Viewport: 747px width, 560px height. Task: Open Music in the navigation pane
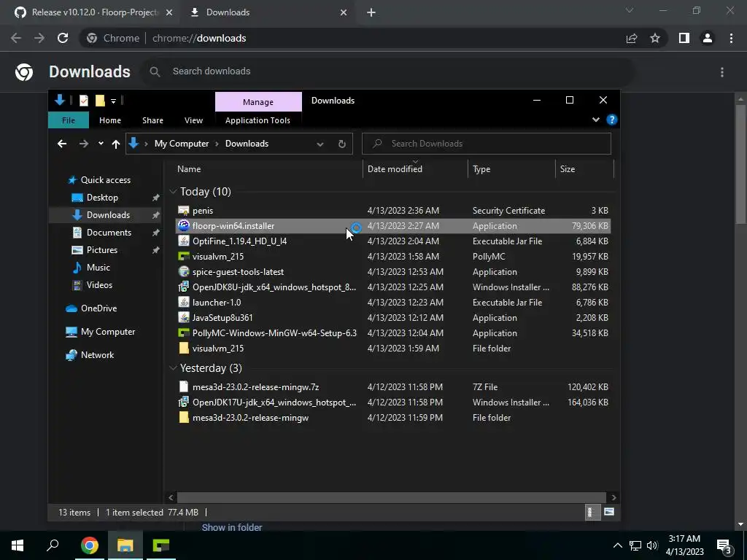98,268
